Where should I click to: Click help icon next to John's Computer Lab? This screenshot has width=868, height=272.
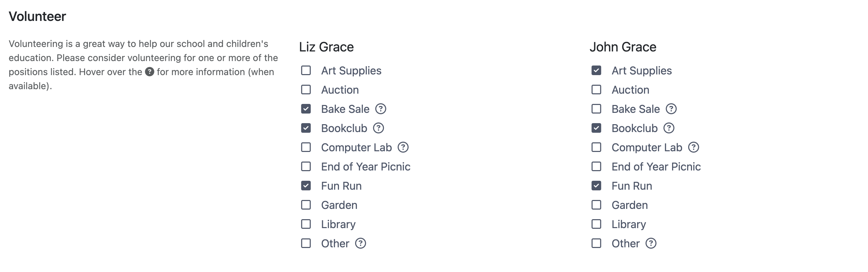point(694,147)
